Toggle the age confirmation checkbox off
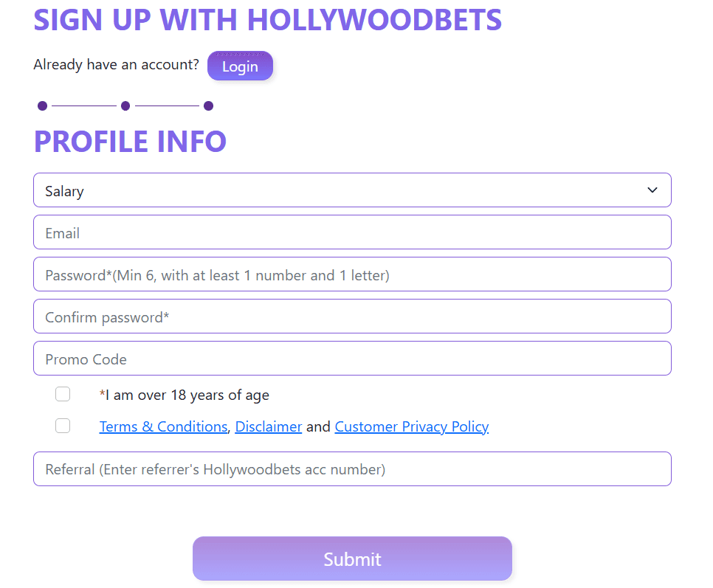 coord(63,394)
